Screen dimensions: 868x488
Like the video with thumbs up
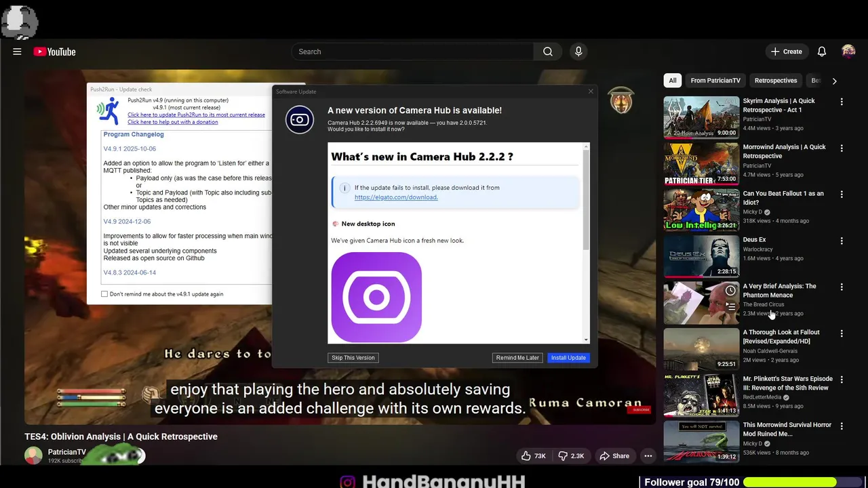coord(534,456)
